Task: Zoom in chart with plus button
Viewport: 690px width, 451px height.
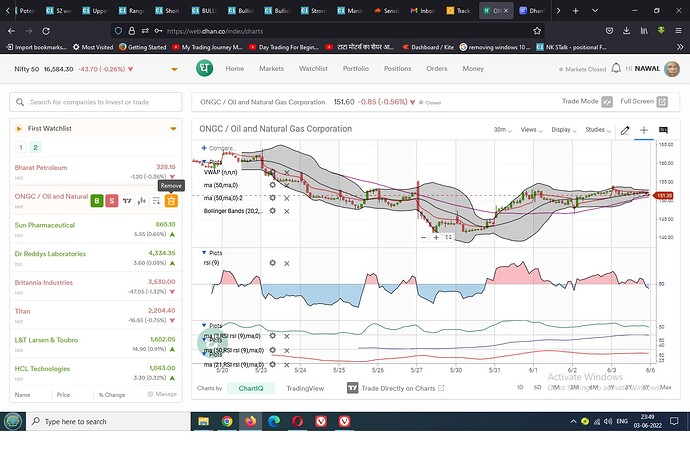Action: coord(436,237)
